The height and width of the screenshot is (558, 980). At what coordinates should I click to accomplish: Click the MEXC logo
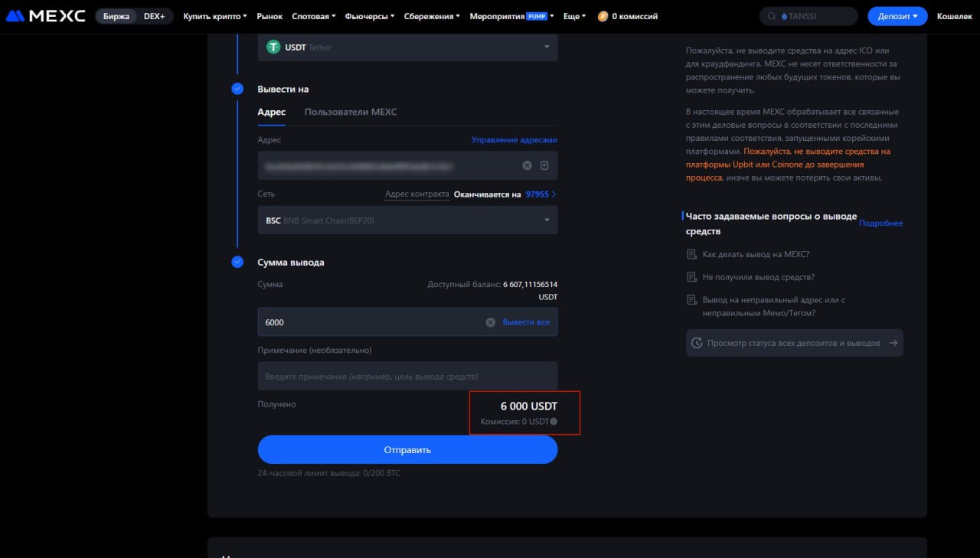pyautogui.click(x=46, y=16)
